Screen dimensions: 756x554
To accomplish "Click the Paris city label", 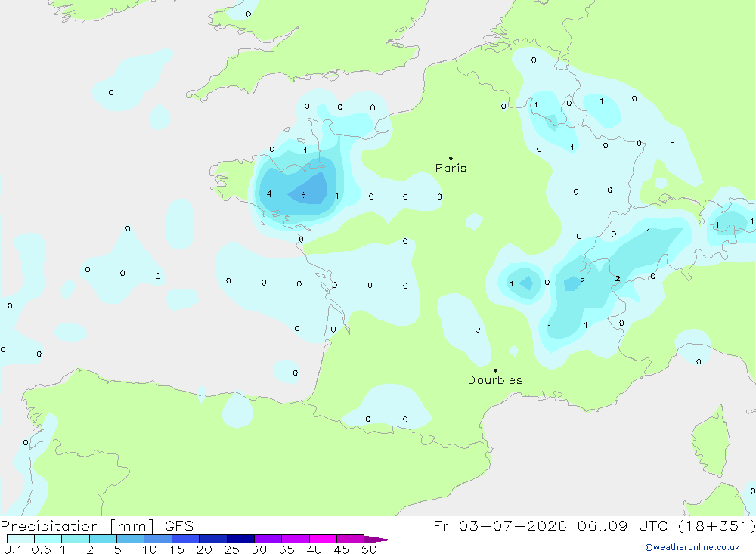I will tap(451, 168).
